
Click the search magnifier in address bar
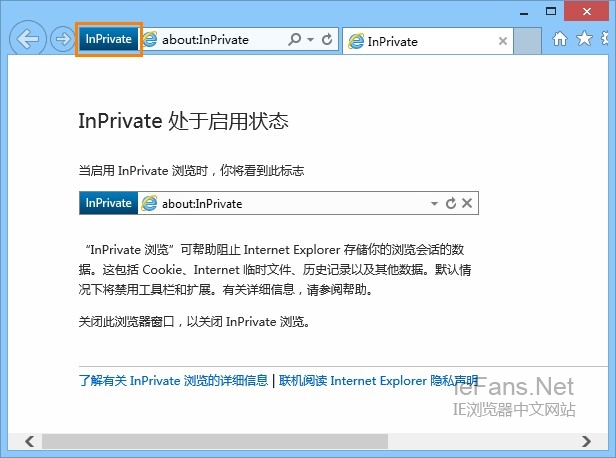[295, 39]
